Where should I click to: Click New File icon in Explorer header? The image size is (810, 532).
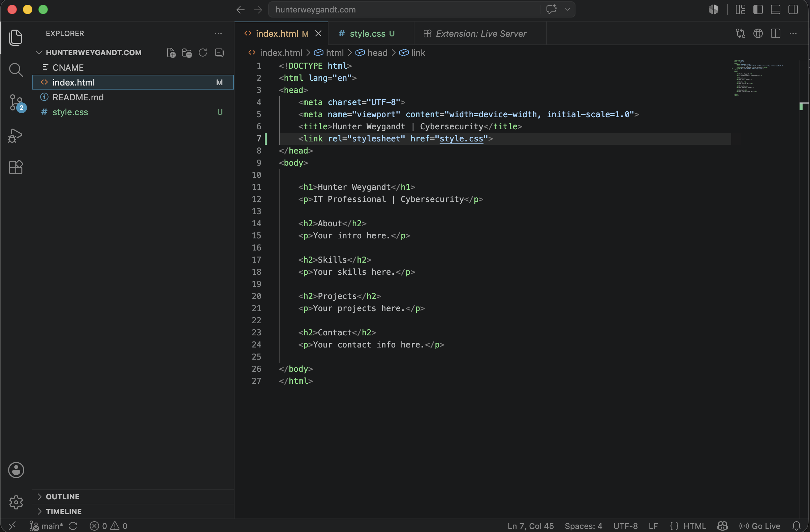click(x=171, y=53)
